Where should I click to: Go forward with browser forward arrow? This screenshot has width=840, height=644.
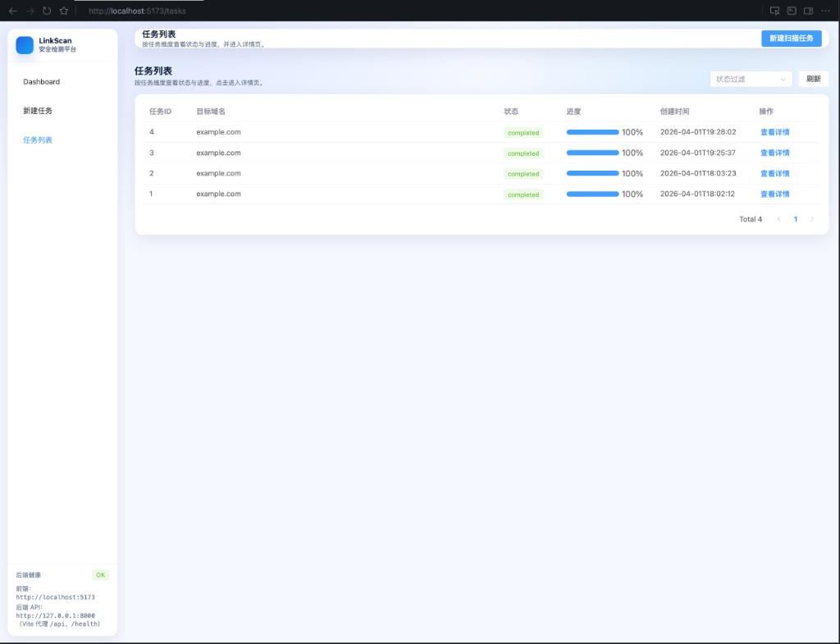point(30,11)
